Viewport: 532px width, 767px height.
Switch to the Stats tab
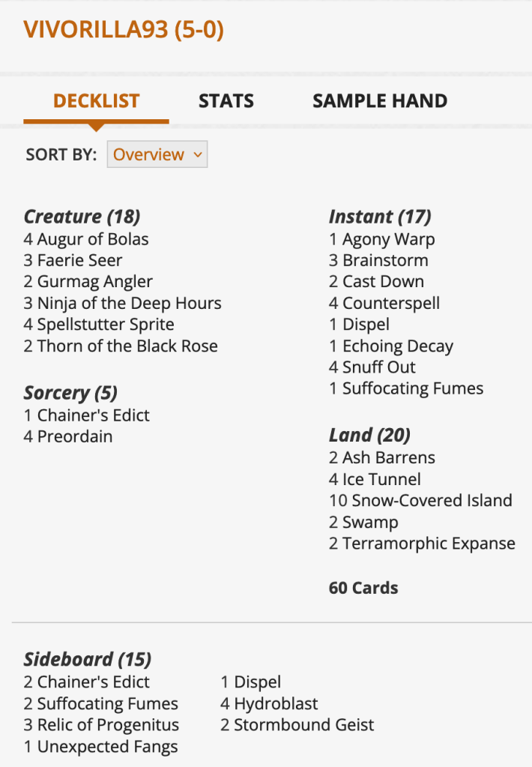pyautogui.click(x=226, y=101)
